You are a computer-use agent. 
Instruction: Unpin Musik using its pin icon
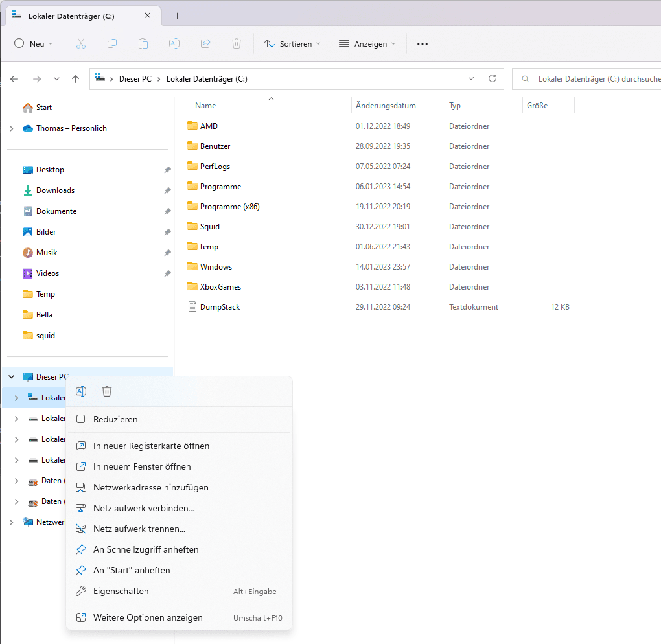point(167,253)
